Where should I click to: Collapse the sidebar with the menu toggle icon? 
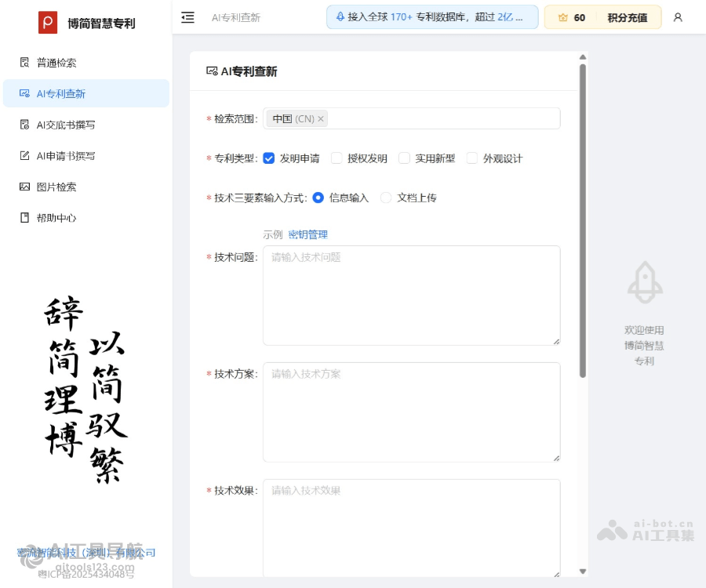[x=187, y=17]
